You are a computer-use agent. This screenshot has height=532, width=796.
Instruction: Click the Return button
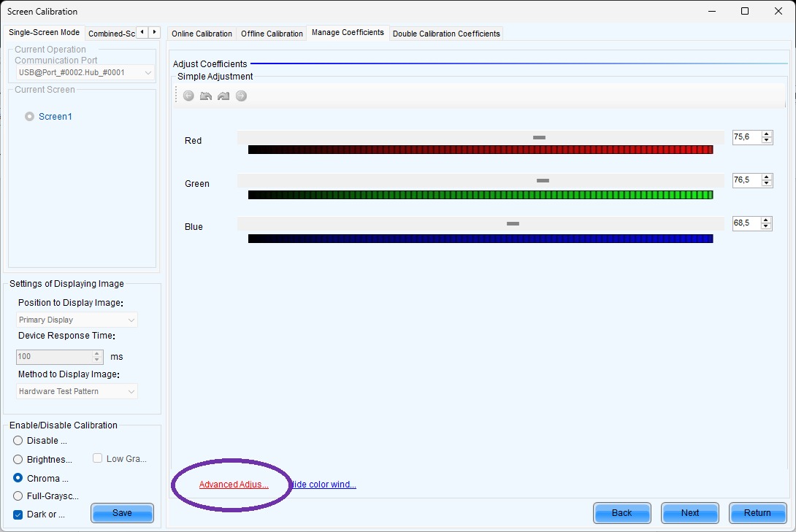pyautogui.click(x=757, y=513)
